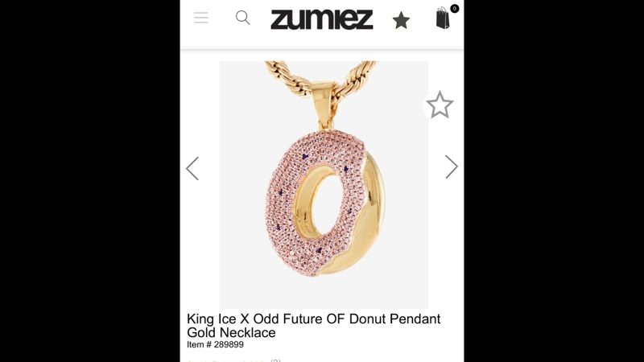Show the next product image

pyautogui.click(x=452, y=167)
